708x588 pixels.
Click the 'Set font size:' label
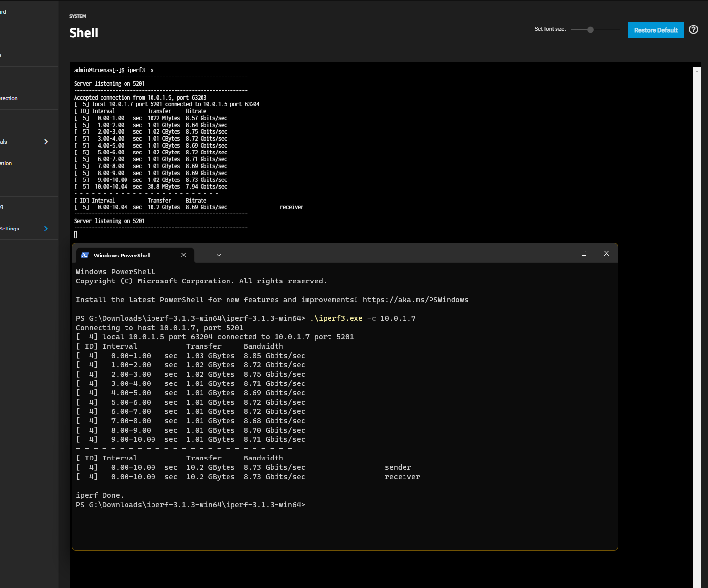click(550, 29)
